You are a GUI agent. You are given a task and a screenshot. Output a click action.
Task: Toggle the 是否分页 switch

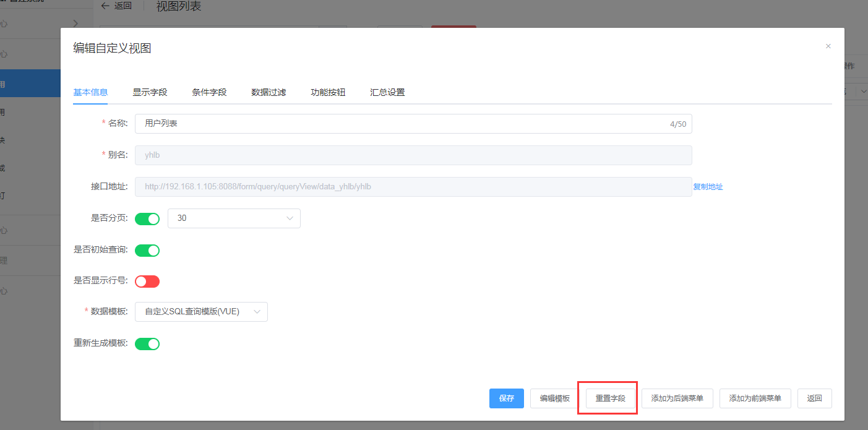(x=147, y=218)
